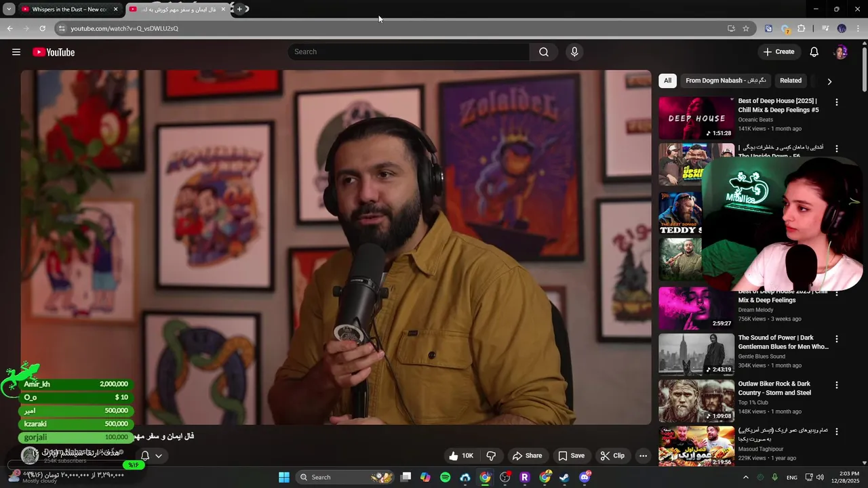The width and height of the screenshot is (868, 488).
Task: Share this video
Action: [x=527, y=456]
